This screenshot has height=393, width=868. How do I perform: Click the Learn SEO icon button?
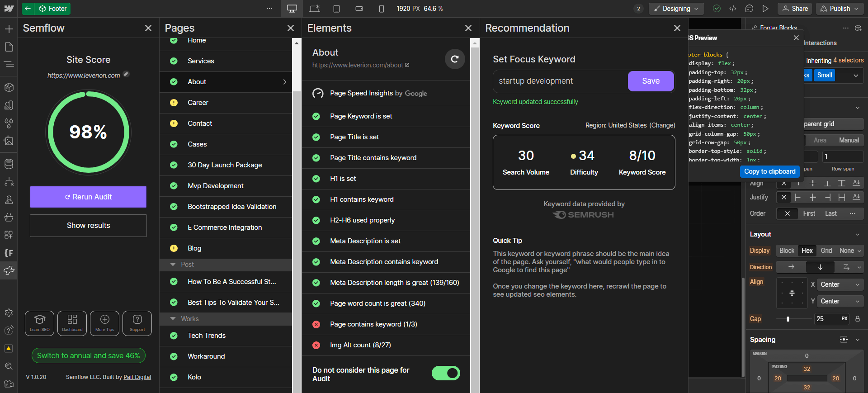(x=39, y=323)
